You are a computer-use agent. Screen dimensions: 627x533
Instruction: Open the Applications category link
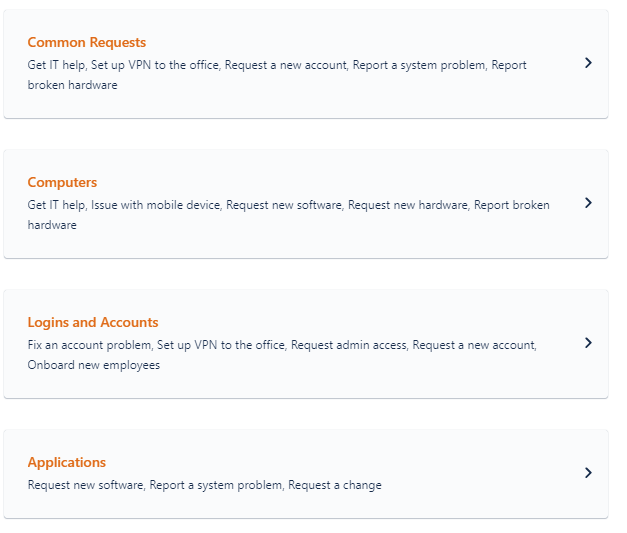(66, 462)
